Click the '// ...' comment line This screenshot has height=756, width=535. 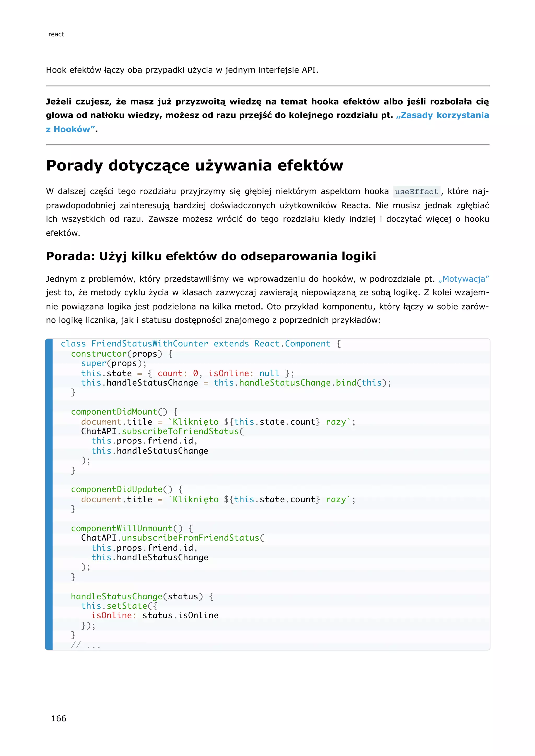(x=85, y=645)
